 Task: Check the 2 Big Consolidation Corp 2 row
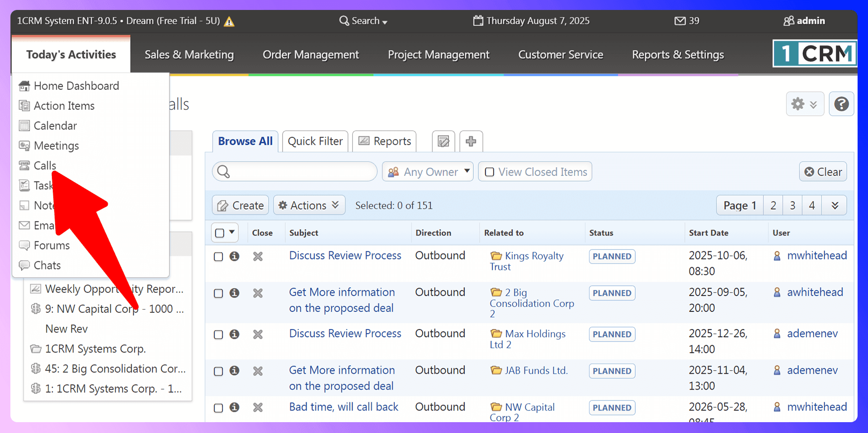pos(218,293)
